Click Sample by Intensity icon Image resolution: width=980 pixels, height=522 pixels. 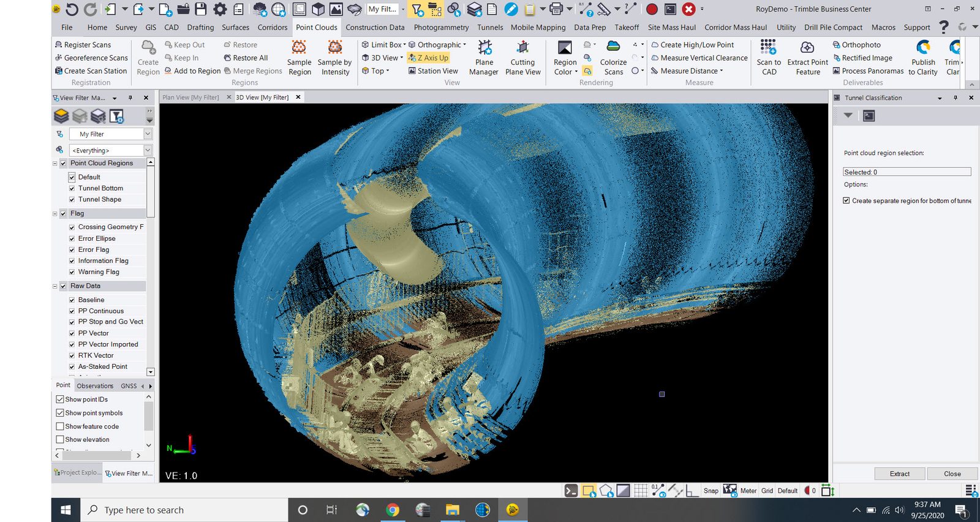tap(334, 47)
